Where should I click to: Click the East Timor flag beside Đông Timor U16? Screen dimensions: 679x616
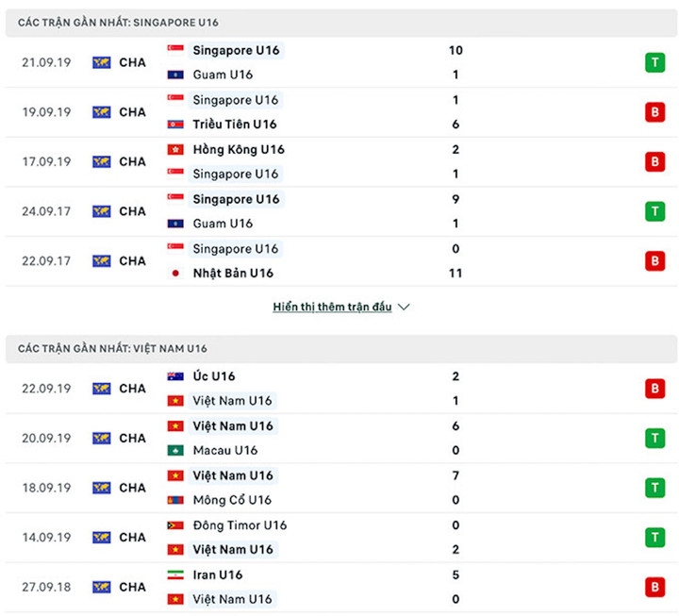pyautogui.click(x=174, y=525)
